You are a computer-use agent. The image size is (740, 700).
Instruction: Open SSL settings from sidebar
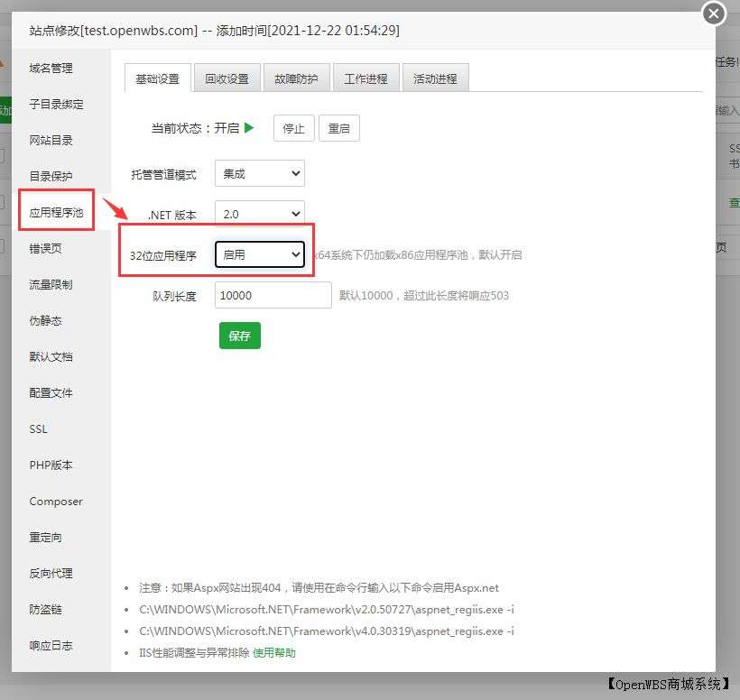tap(37, 429)
